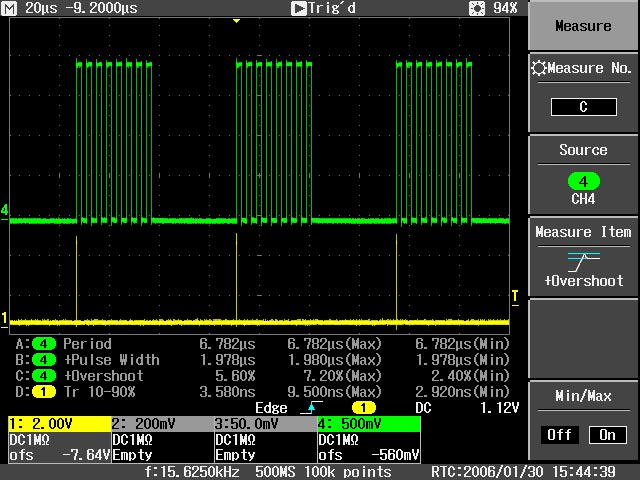Viewport: 640px width, 480px height.
Task: Turn Min/Max Off
Action: tap(560, 435)
